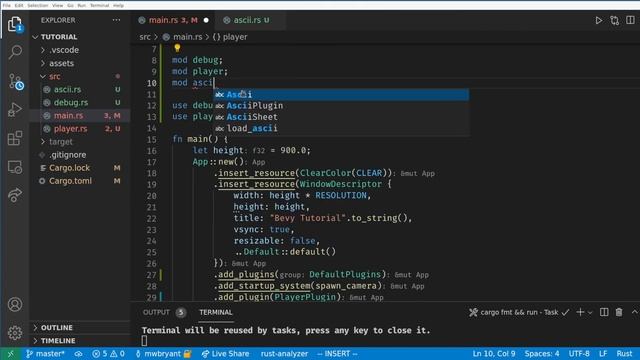The height and width of the screenshot is (360, 640).
Task: Split the editor right
Action: click(630, 20)
